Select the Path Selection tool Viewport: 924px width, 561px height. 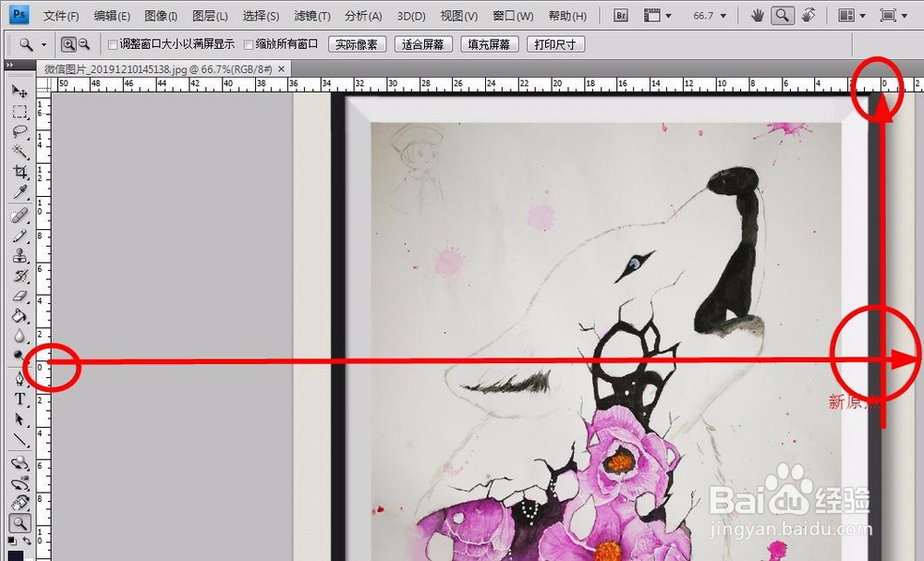pos(19,419)
